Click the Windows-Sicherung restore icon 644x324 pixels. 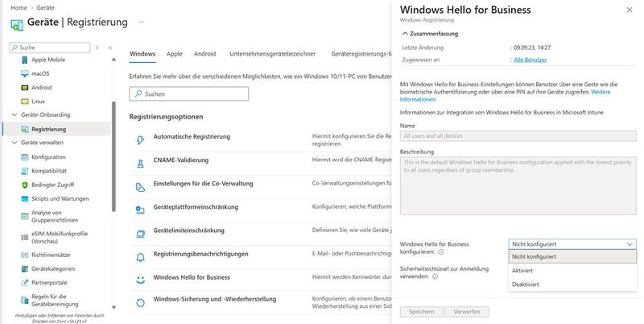click(x=140, y=303)
